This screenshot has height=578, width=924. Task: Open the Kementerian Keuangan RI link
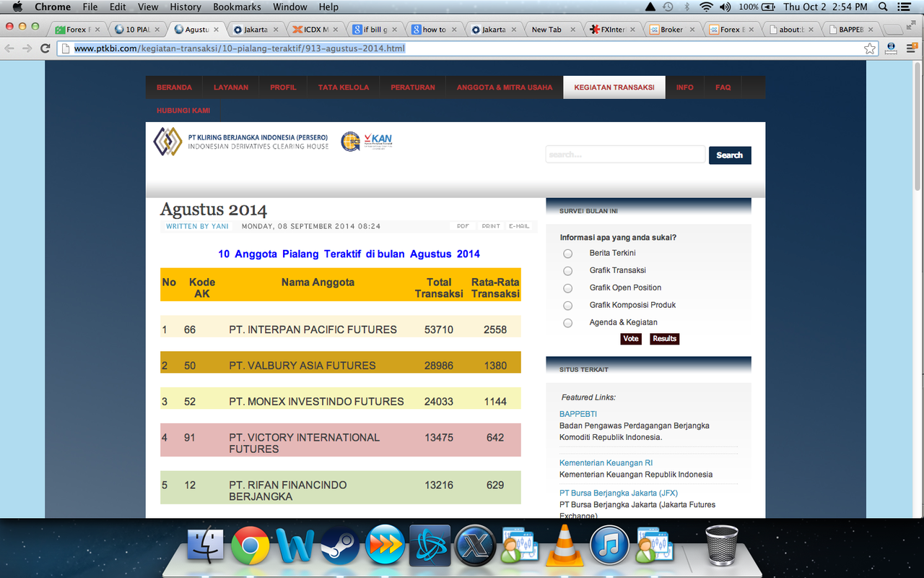pos(606,463)
